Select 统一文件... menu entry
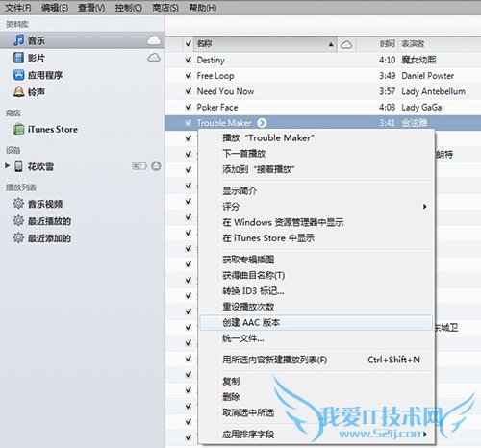481x448 pixels. click(x=316, y=338)
